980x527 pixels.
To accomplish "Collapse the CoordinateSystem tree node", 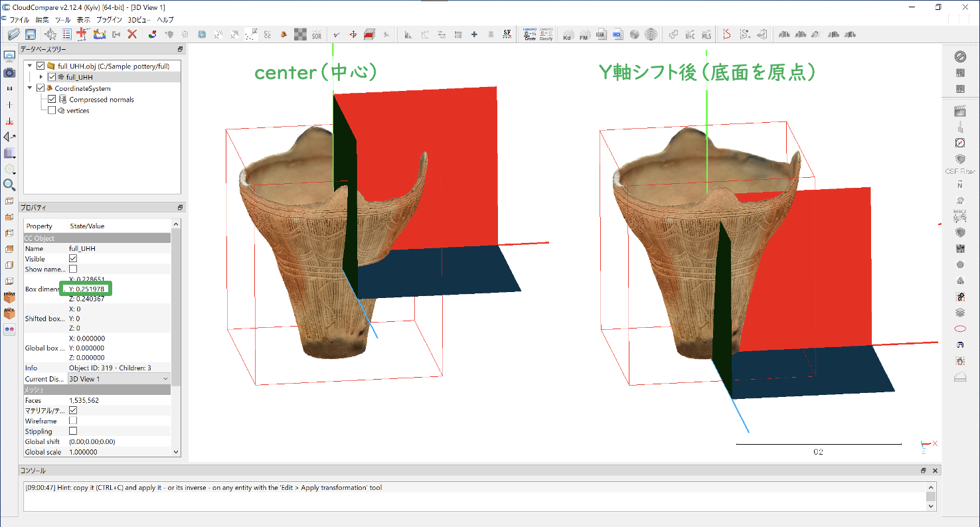I will coord(30,88).
